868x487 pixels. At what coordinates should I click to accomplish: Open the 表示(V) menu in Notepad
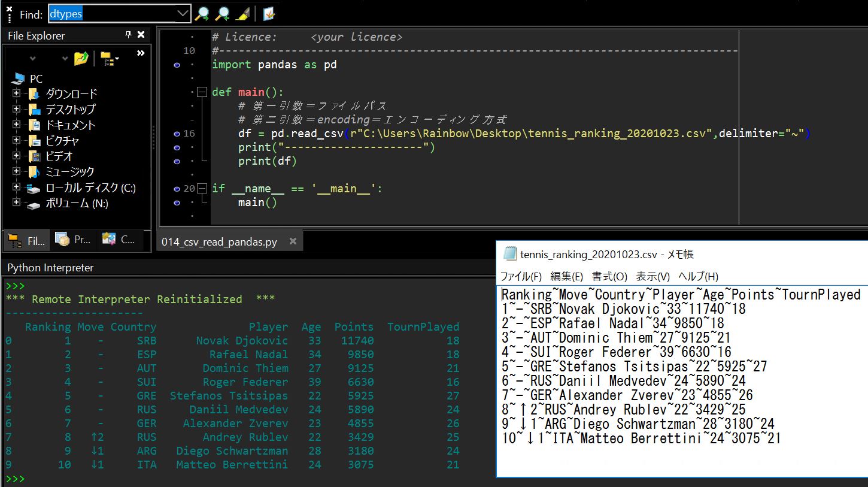(x=652, y=276)
